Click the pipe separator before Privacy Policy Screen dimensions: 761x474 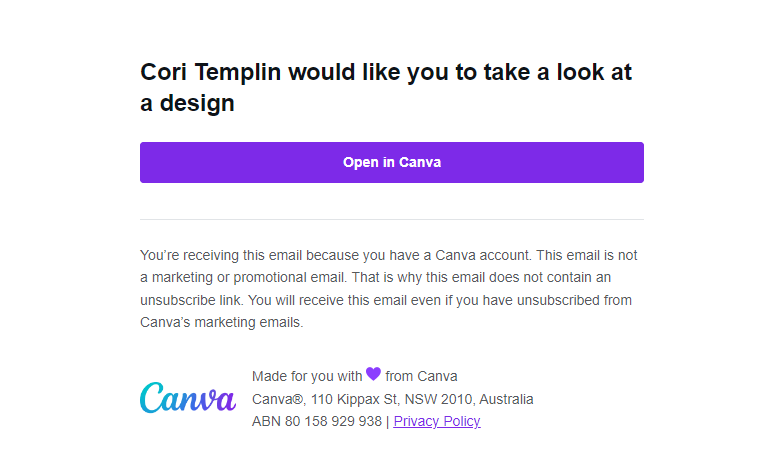(387, 422)
